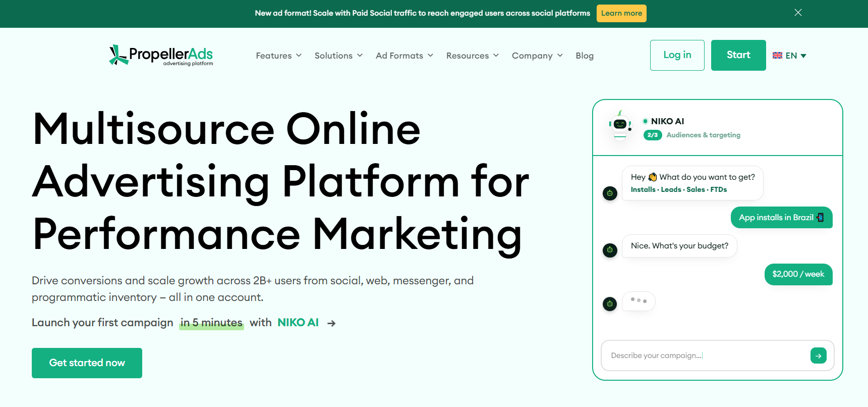The height and width of the screenshot is (407, 868).
Task: Expand the Solutions dropdown menu
Action: (338, 56)
